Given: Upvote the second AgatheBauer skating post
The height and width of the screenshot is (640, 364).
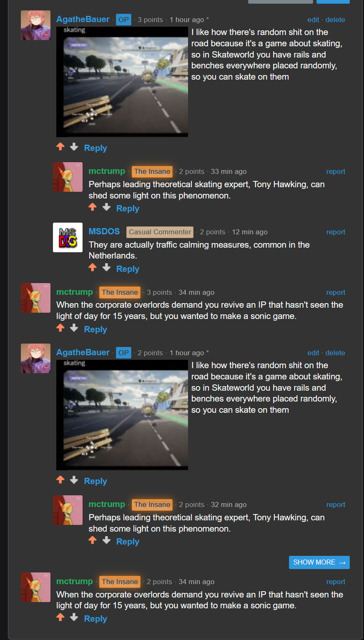Looking at the screenshot, I should (60, 480).
